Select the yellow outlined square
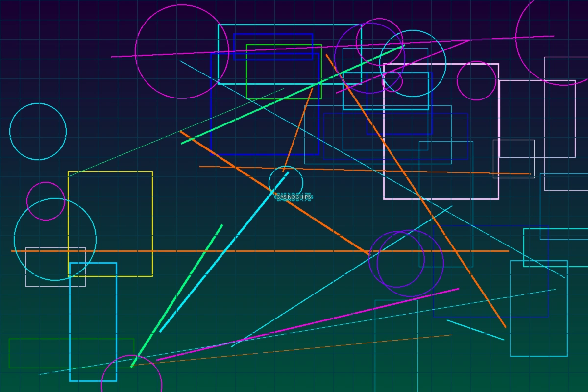Viewport: 588px width, 392px height. click(110, 172)
